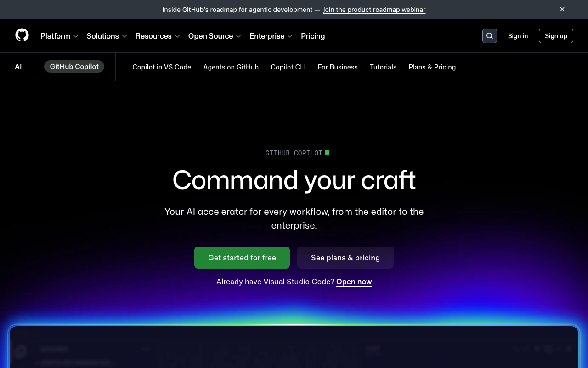Click the green cursor block beside GITHUB COPILOT
588x368 pixels.
pyautogui.click(x=328, y=152)
